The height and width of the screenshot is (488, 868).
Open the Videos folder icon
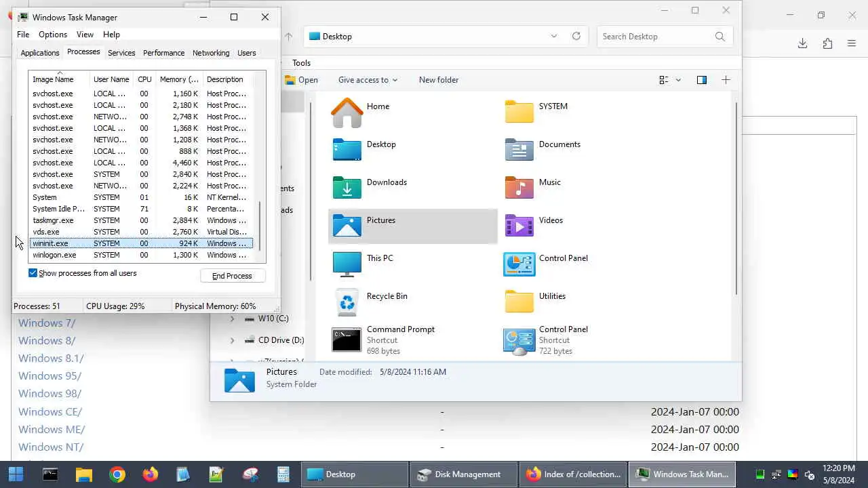519,226
